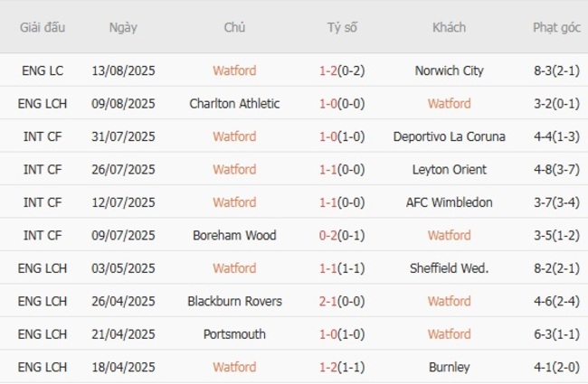Click the 'Khách' column header
588x384 pixels.
pos(449,27)
